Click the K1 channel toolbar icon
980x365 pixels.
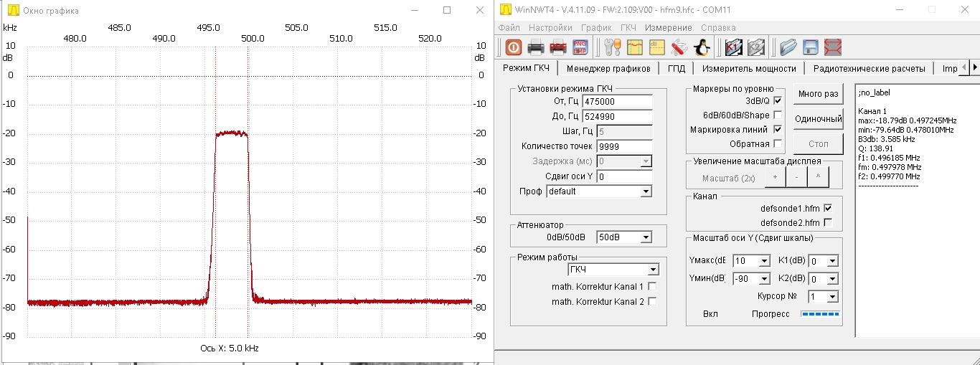733,47
